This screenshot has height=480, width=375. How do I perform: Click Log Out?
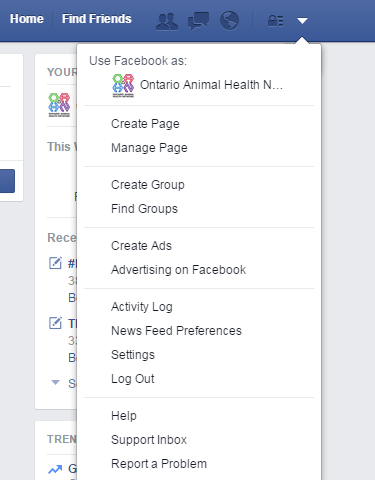[x=133, y=379]
